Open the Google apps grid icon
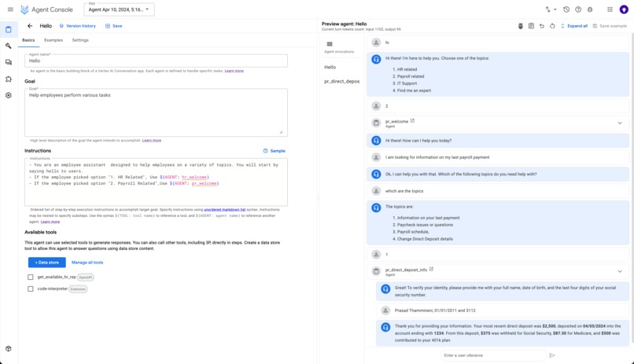Image resolution: width=634 pixels, height=364 pixels. [610, 9]
